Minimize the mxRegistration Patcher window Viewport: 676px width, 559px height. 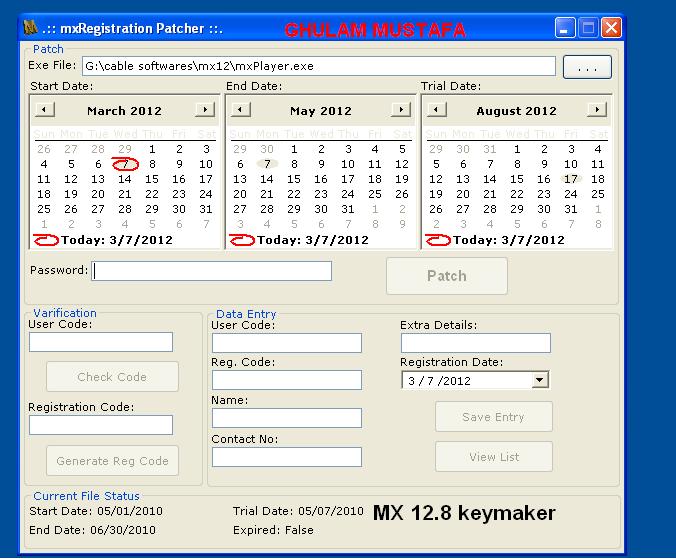coord(565,28)
